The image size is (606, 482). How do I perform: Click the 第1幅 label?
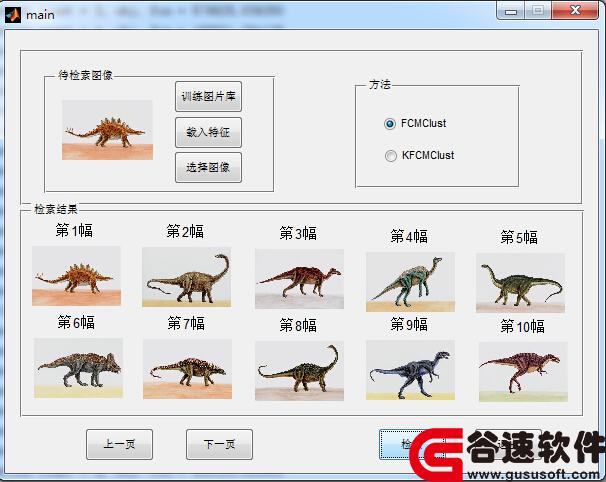click(x=74, y=230)
